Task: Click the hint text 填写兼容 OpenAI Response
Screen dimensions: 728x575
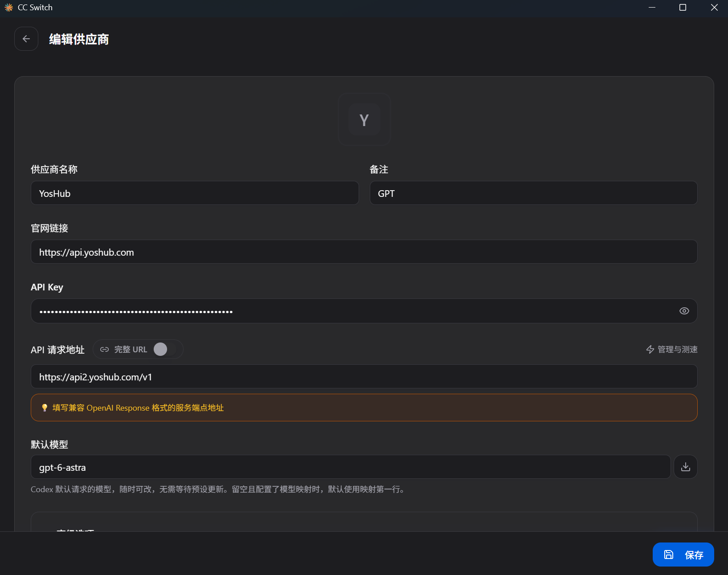Action: [x=138, y=408]
